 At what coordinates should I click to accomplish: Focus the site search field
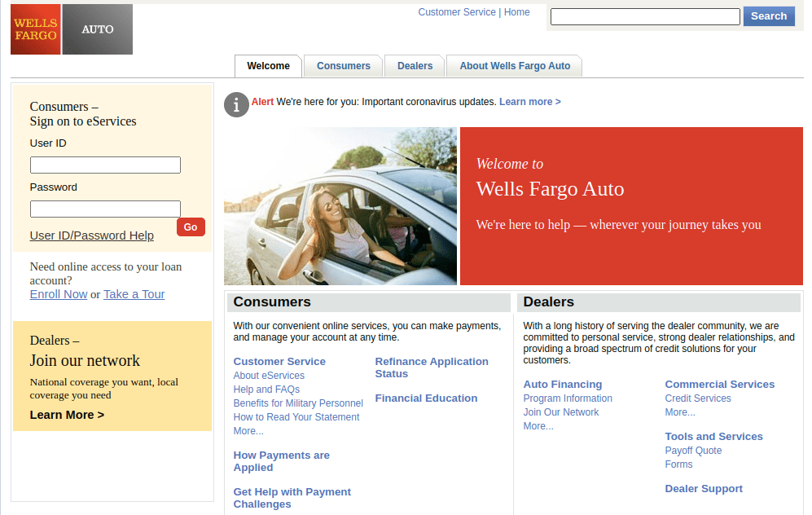coord(645,16)
